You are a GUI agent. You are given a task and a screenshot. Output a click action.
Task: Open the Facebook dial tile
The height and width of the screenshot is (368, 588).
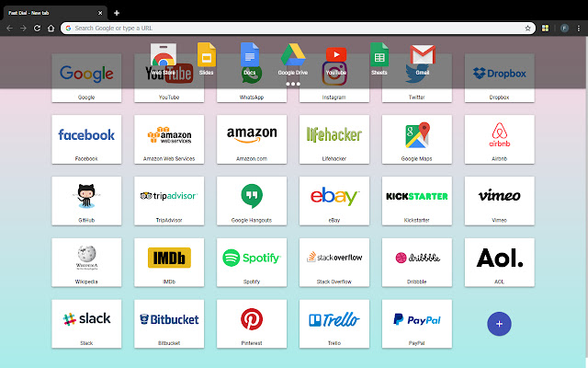(86, 139)
